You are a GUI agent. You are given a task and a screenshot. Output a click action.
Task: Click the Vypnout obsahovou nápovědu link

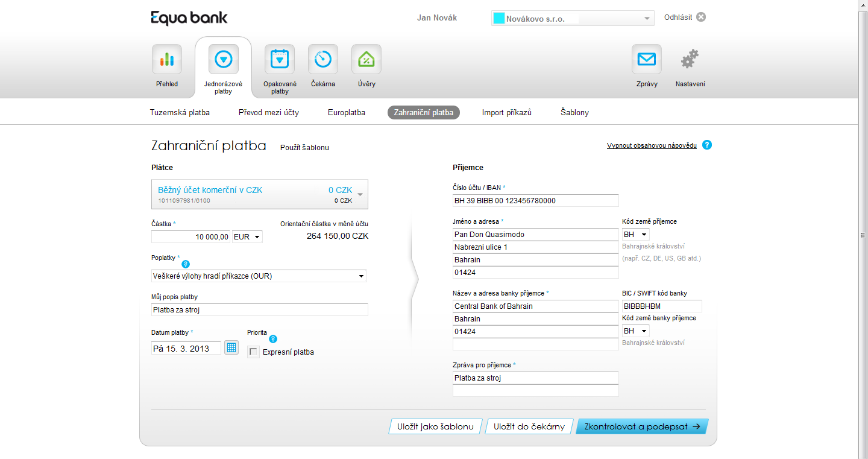point(652,145)
